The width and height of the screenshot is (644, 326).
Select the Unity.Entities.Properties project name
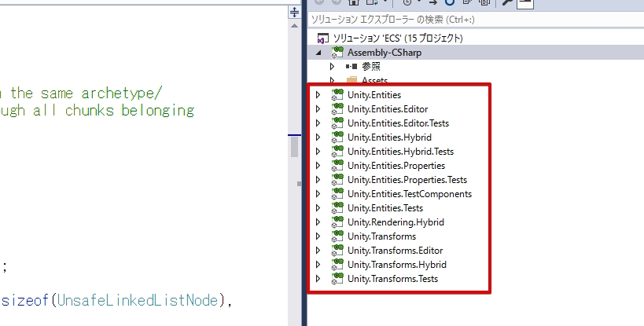click(396, 166)
